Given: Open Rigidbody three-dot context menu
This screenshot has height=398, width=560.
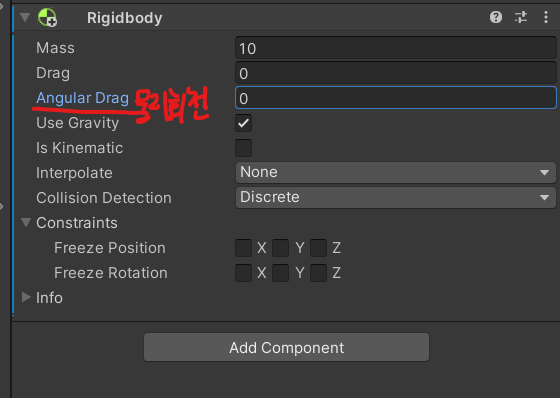Looking at the screenshot, I should click(x=546, y=17).
